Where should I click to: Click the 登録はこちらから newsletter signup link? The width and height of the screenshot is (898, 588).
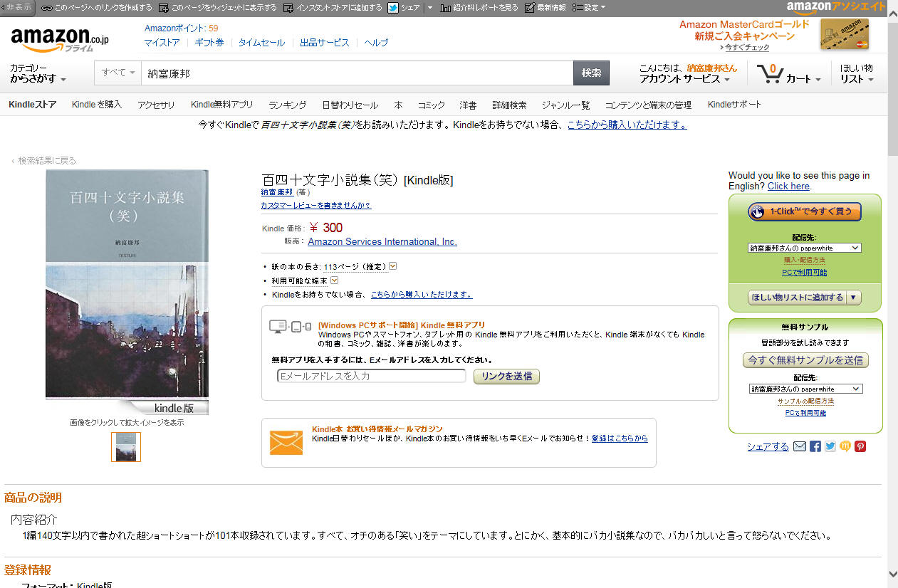click(x=620, y=439)
